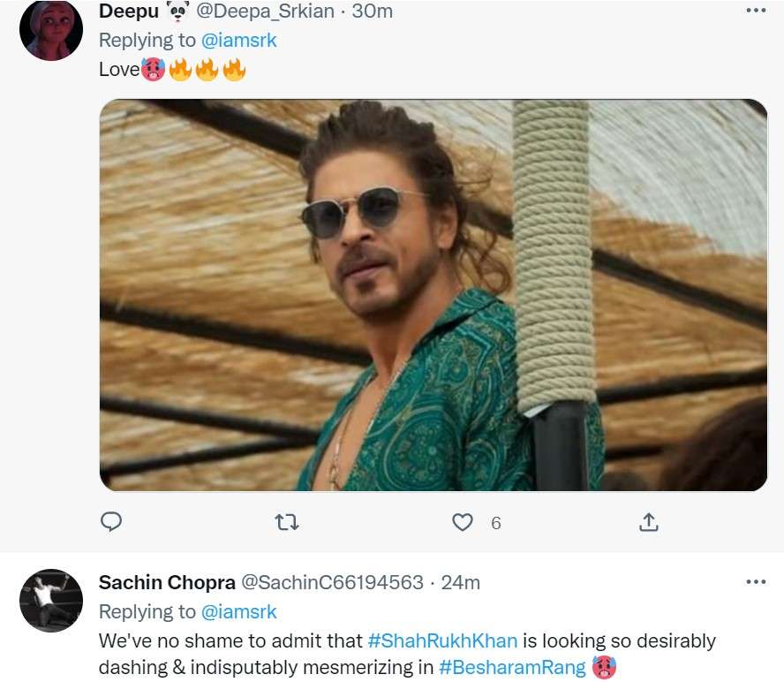This screenshot has height=682, width=784.
Task: Click the retweet icon below the photo
Action: [286, 522]
